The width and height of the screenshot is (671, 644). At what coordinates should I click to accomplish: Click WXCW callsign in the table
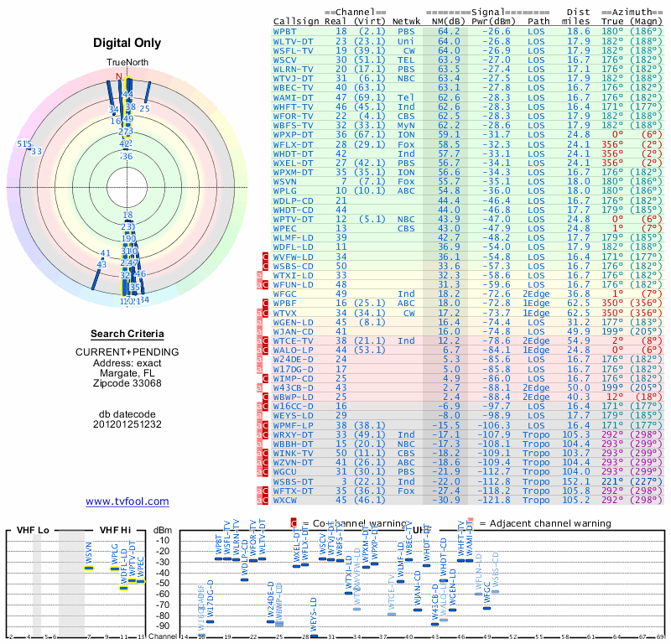284,501
